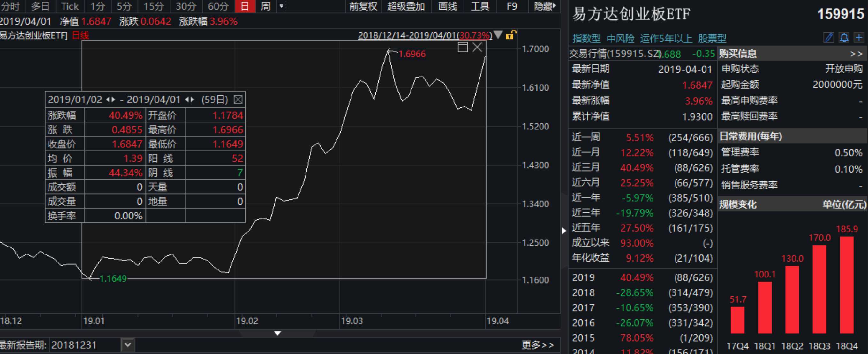Click the 指数型 fund tag
The height and width of the screenshot is (354, 868).
tap(586, 38)
